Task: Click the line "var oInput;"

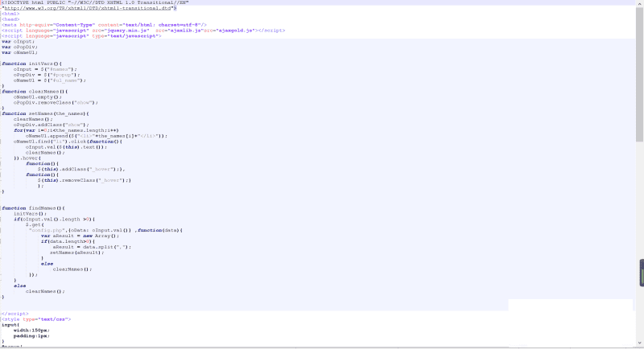Action: point(18,42)
